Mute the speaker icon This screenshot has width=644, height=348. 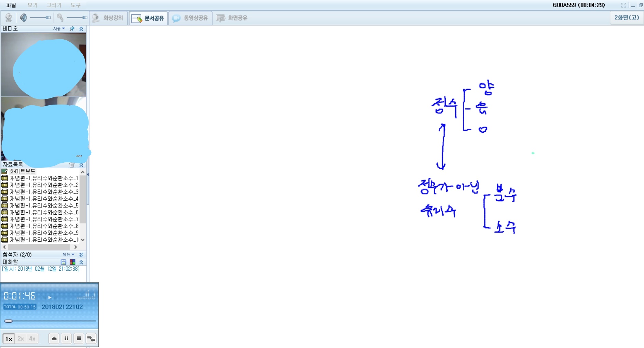tap(23, 17)
